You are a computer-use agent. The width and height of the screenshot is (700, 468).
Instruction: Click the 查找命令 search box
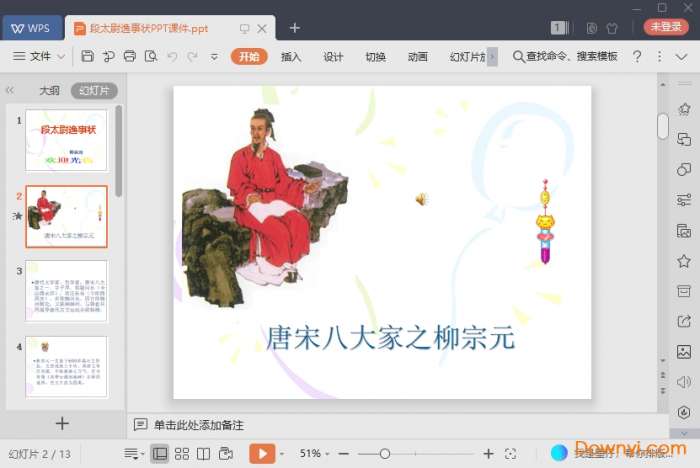point(565,56)
